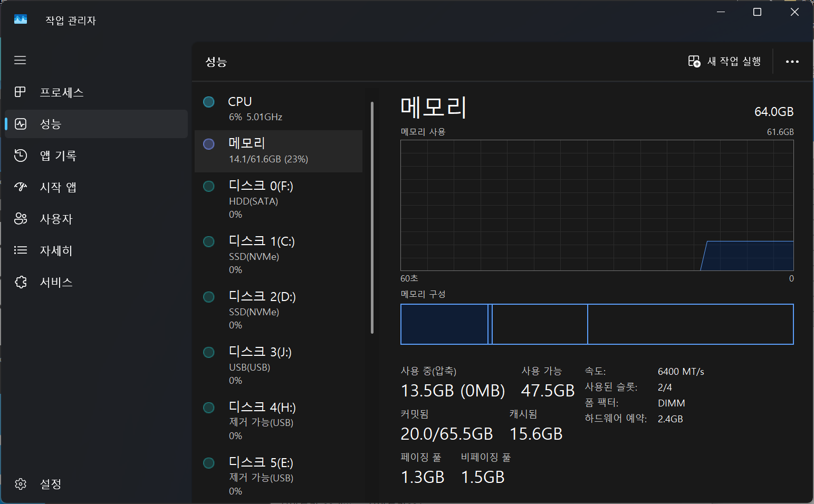Open 앱 기록 (App history) icon
814x504 pixels.
[21, 156]
